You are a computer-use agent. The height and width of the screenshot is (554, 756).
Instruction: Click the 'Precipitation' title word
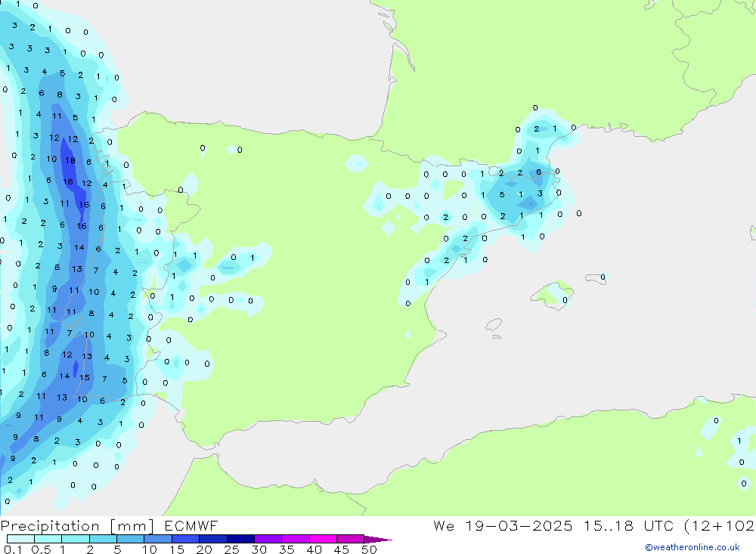50,525
